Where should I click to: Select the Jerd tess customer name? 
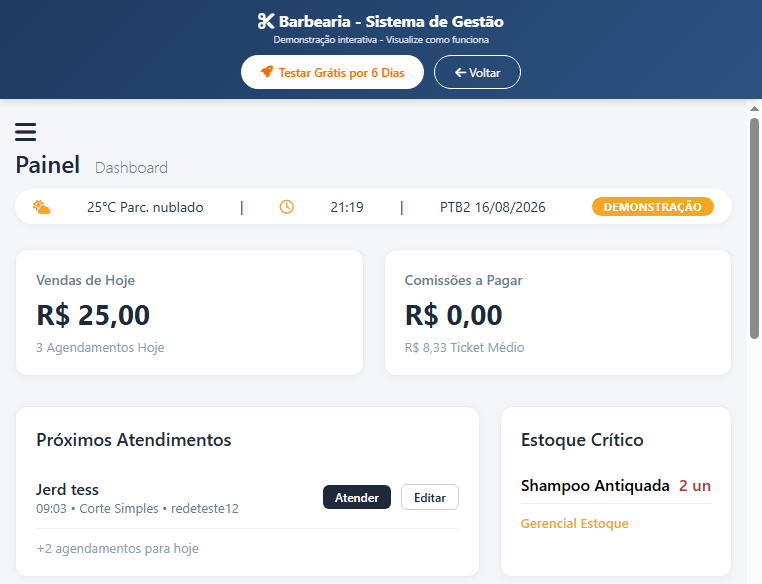pos(67,489)
